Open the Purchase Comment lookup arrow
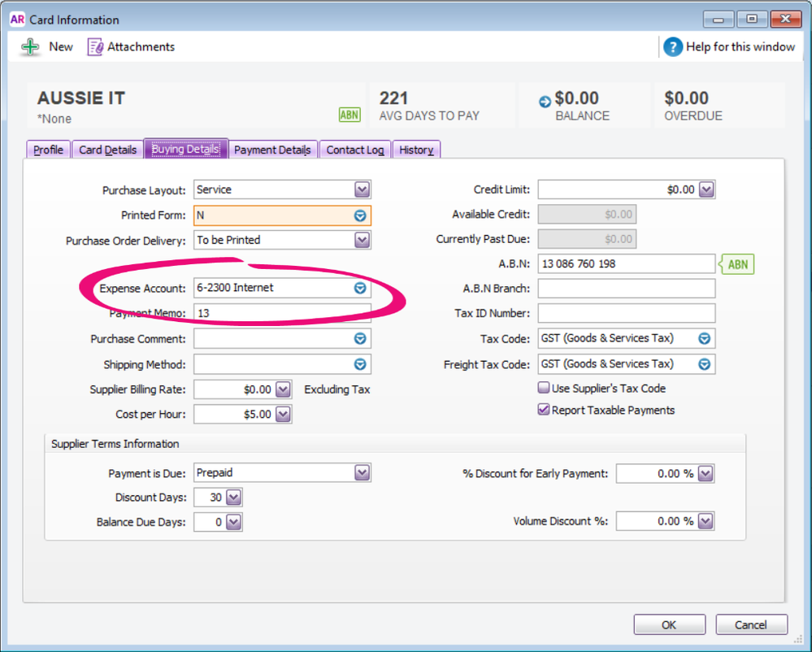The height and width of the screenshot is (652, 812). pos(360,339)
